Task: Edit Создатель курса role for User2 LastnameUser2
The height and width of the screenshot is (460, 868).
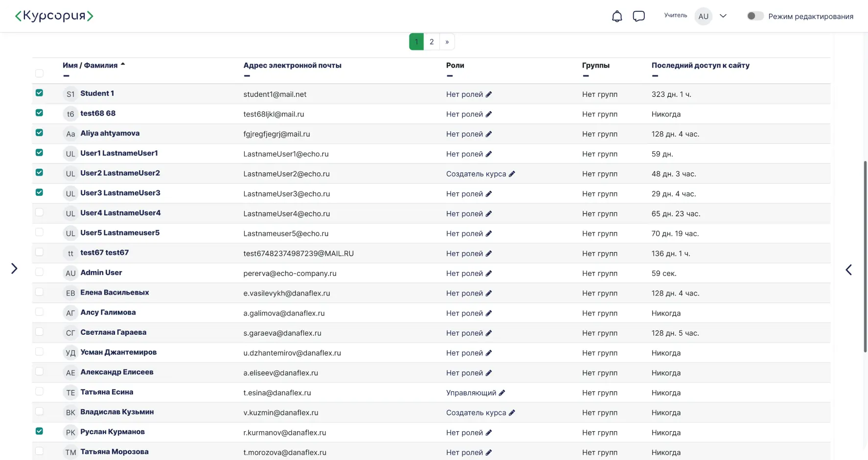Action: (x=512, y=174)
